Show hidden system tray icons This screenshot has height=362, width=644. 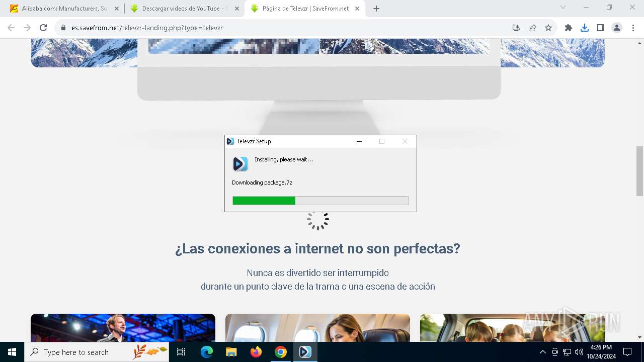tap(542, 352)
